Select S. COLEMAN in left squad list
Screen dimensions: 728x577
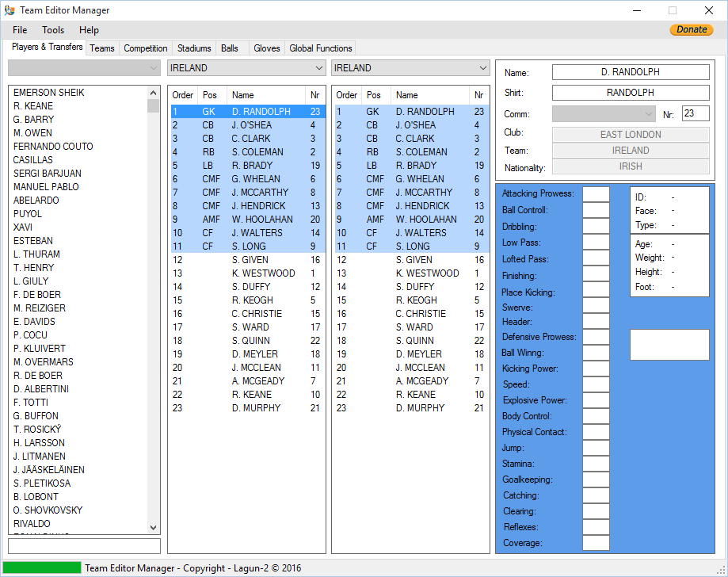pos(257,152)
